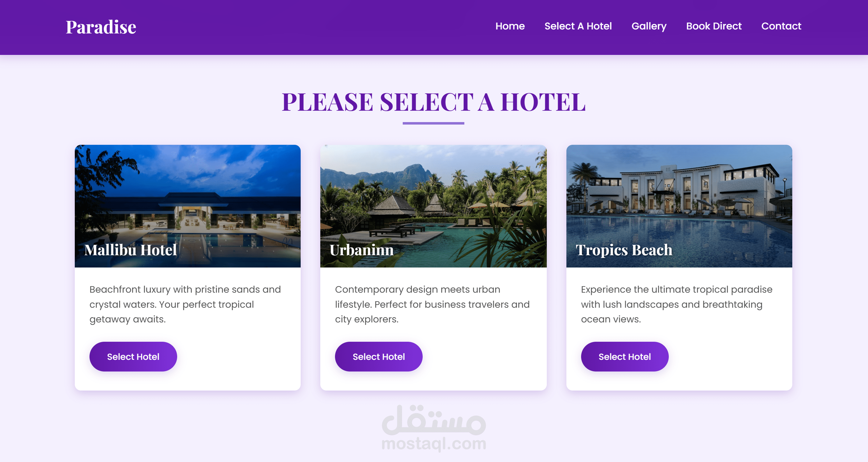Click the tropical paradise description text

677,304
